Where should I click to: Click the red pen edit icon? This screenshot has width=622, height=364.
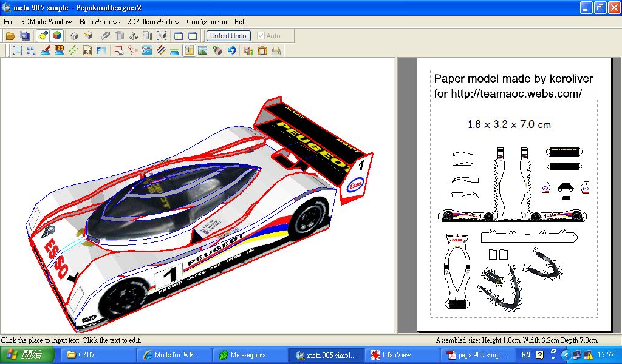[x=45, y=51]
